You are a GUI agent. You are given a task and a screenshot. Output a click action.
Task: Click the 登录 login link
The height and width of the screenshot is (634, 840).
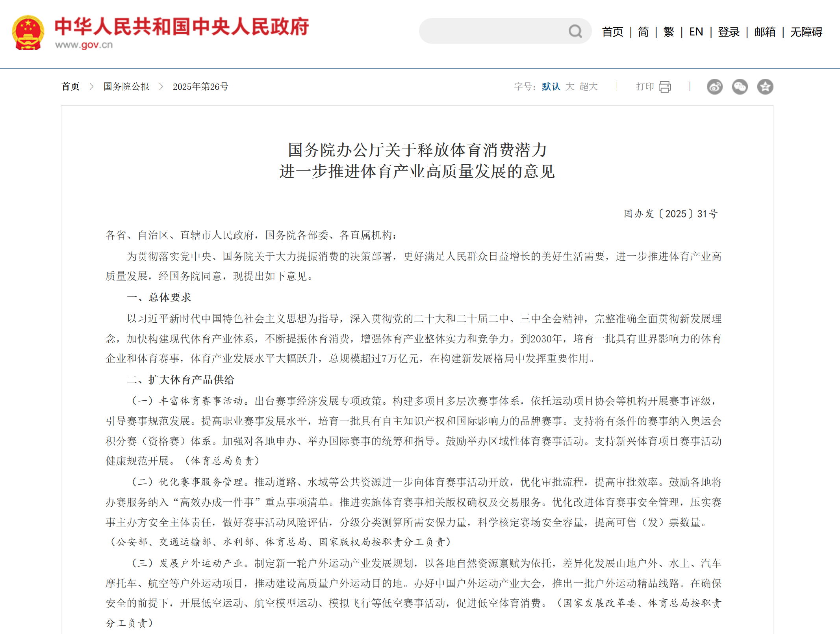click(729, 32)
